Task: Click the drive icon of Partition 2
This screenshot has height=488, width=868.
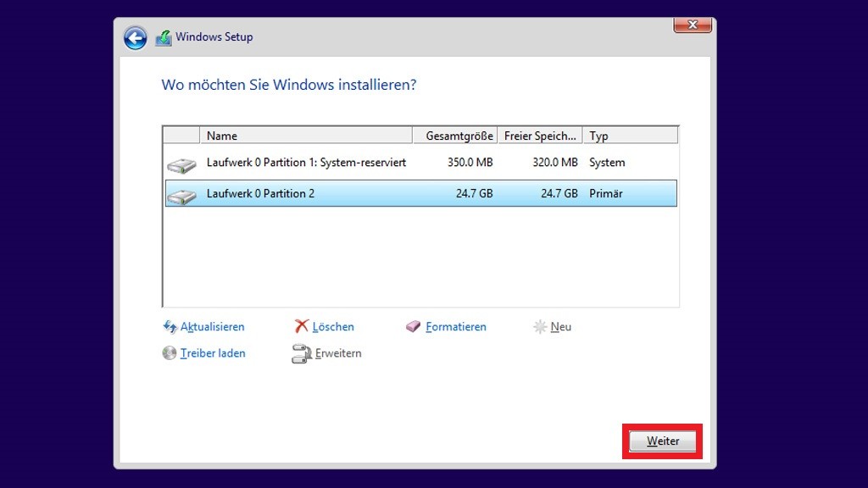Action: point(181,196)
